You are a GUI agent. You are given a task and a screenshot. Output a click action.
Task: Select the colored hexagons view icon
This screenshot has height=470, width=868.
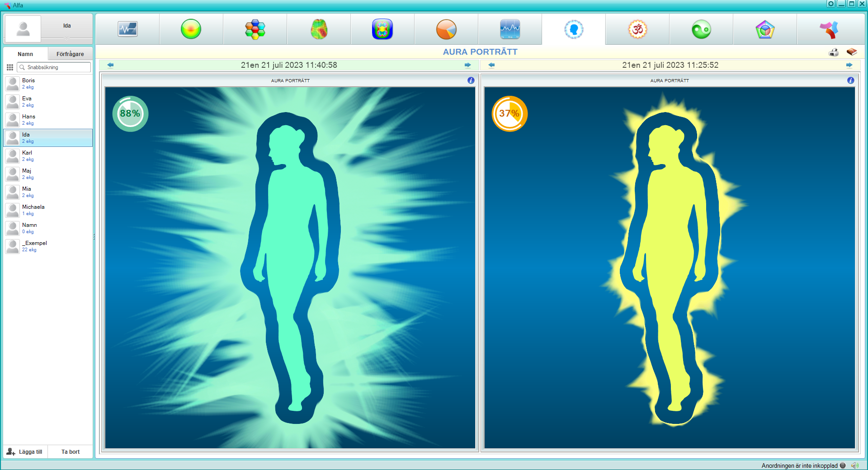coord(255,29)
